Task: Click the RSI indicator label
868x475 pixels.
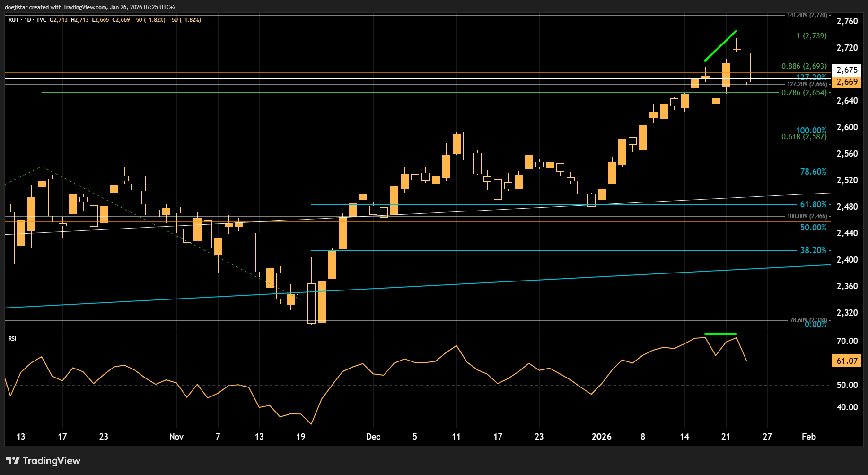Action: pyautogui.click(x=12, y=339)
